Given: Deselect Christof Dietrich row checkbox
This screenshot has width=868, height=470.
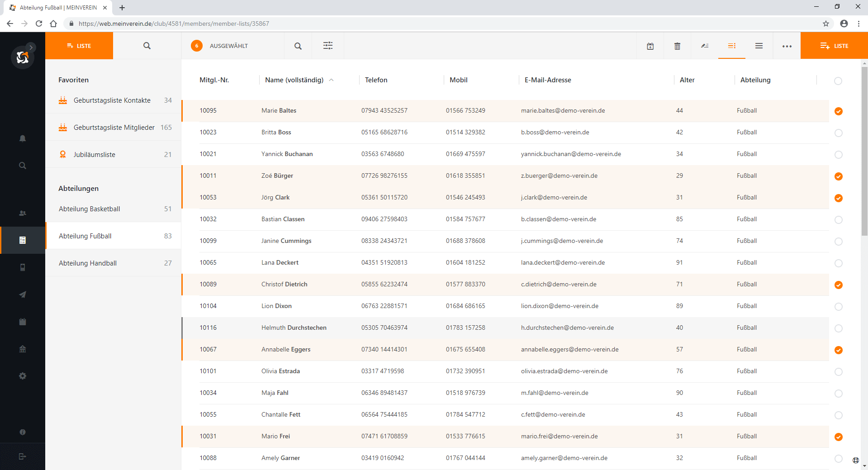Looking at the screenshot, I should (838, 285).
